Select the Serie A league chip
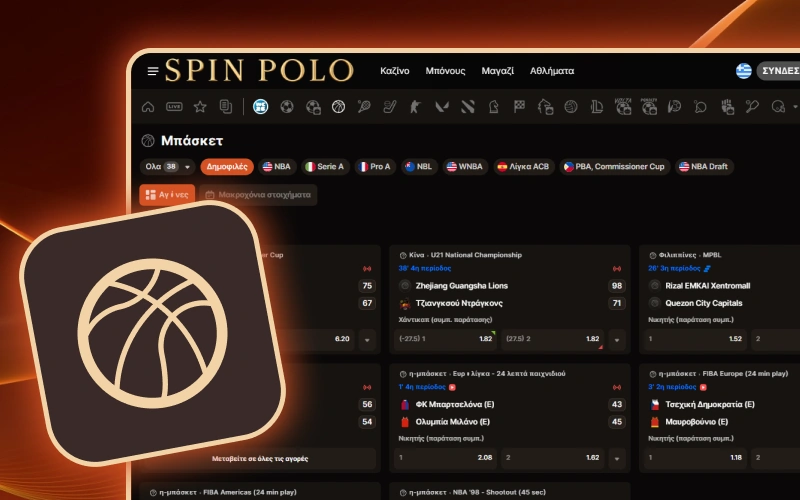Viewport: 800px width, 500px height. point(324,166)
